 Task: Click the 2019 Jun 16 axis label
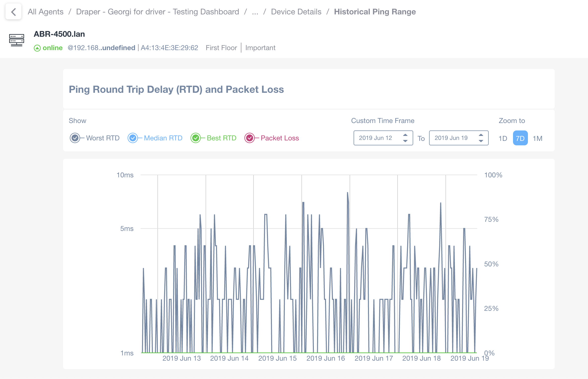pos(326,358)
